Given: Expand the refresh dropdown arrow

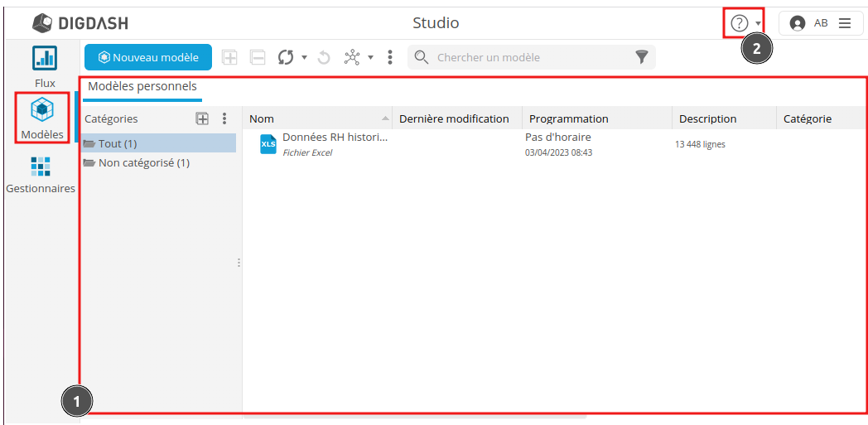Looking at the screenshot, I should point(304,58).
